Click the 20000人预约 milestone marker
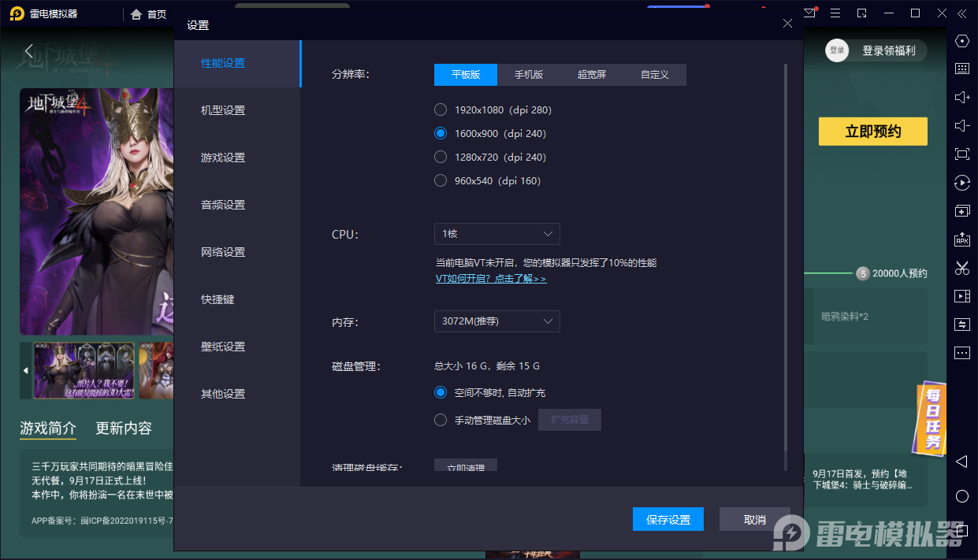The image size is (978, 560). click(x=892, y=273)
